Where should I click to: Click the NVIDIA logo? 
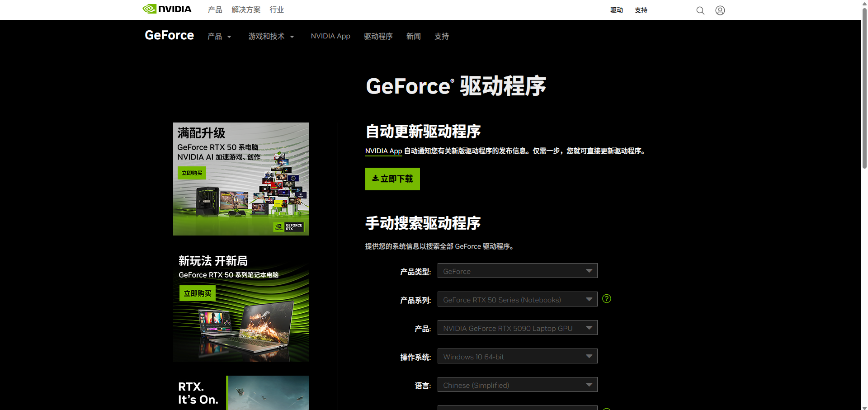pyautogui.click(x=166, y=9)
